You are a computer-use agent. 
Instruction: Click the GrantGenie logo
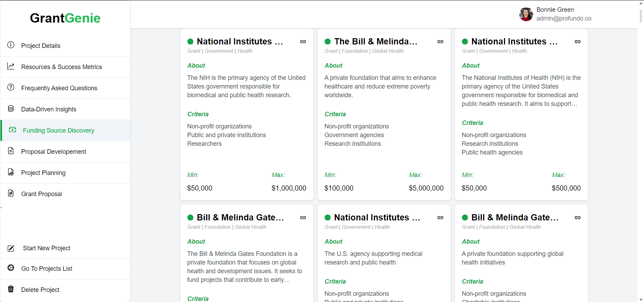[x=65, y=18]
